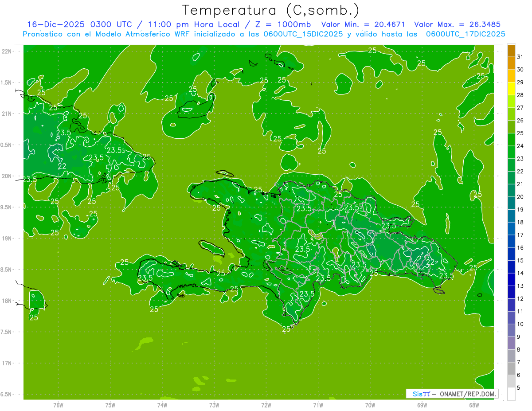532x411 pixels.
Task: Click the latitude axis label "0.5N"
Action: tap(7, 145)
